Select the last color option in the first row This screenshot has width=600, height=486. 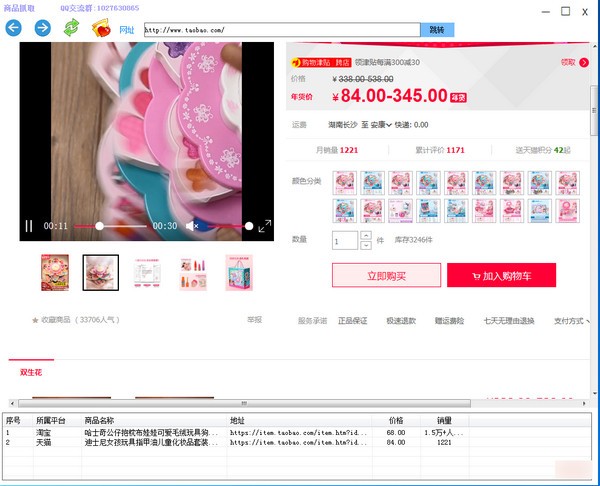(566, 181)
